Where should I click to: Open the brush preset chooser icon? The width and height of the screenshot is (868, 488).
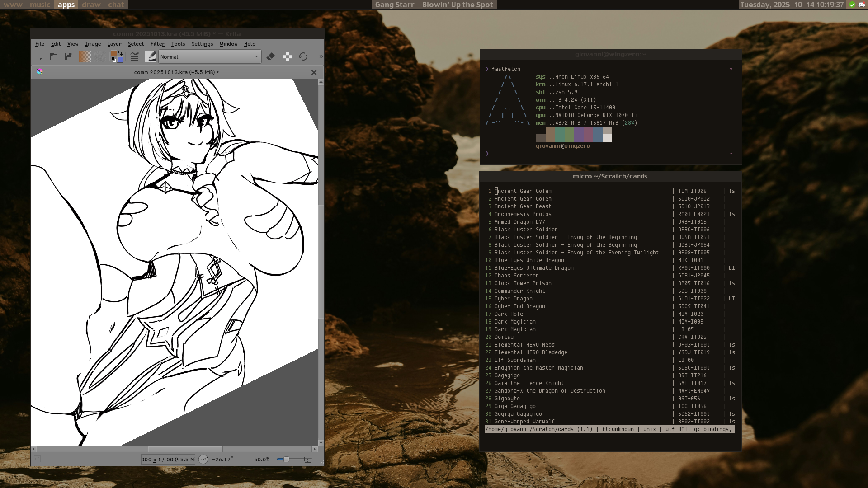click(x=151, y=56)
